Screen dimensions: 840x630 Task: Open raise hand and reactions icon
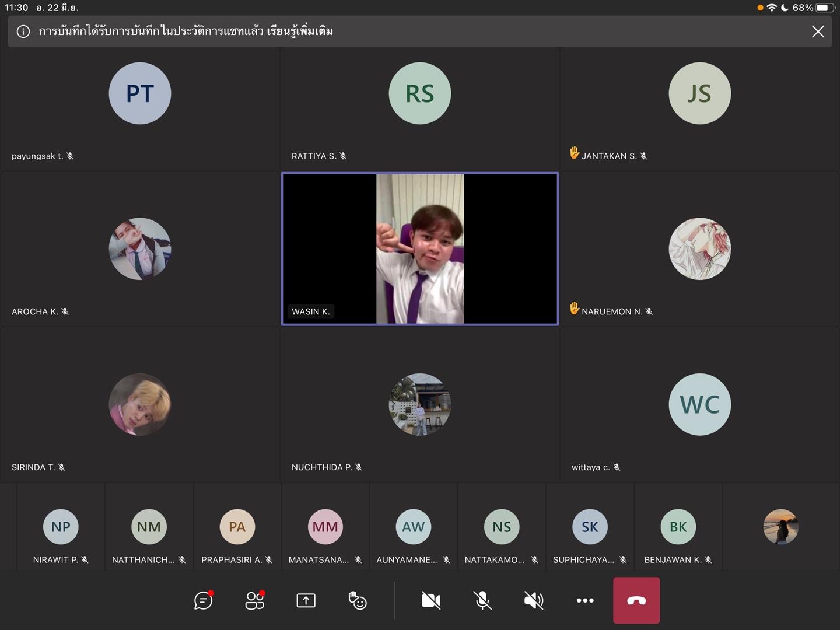coord(357,600)
